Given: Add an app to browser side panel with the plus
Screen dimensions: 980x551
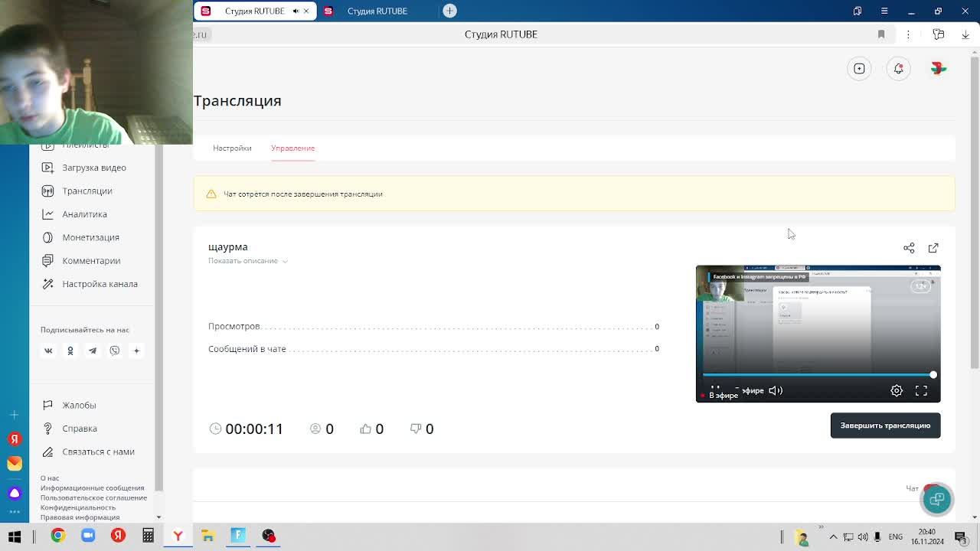Looking at the screenshot, I should [x=15, y=414].
